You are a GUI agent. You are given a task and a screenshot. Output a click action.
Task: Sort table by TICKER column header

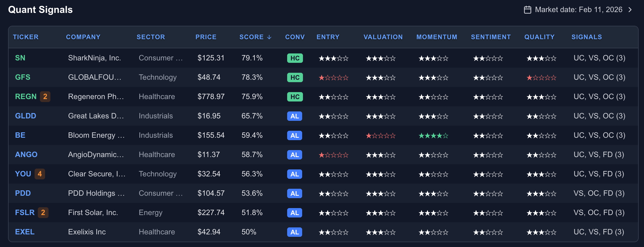click(x=26, y=37)
